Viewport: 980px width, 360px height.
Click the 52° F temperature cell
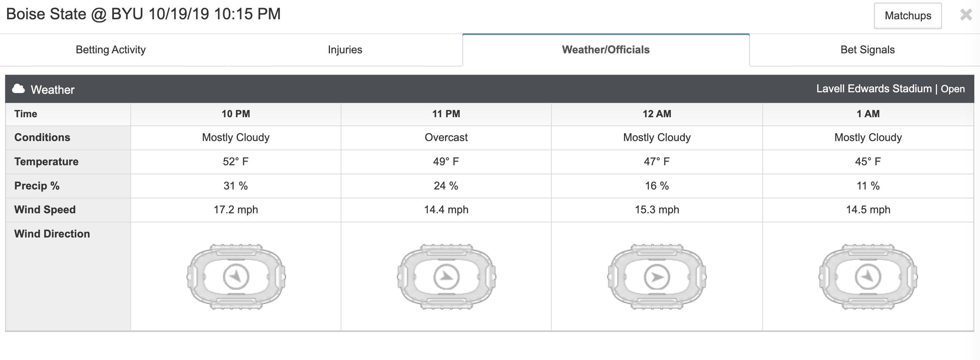(x=236, y=161)
